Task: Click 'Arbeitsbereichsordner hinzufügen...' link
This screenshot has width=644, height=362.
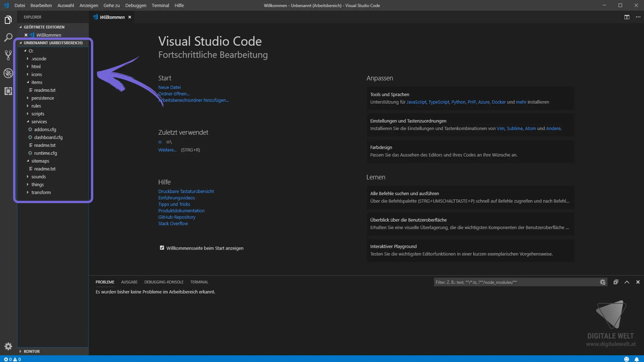Action: 194,100
